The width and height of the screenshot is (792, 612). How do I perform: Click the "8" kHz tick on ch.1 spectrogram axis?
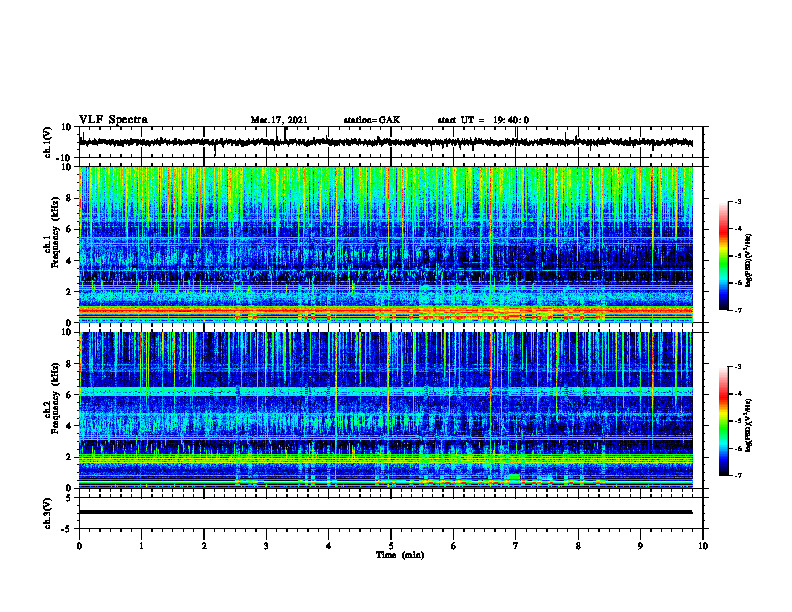69,198
